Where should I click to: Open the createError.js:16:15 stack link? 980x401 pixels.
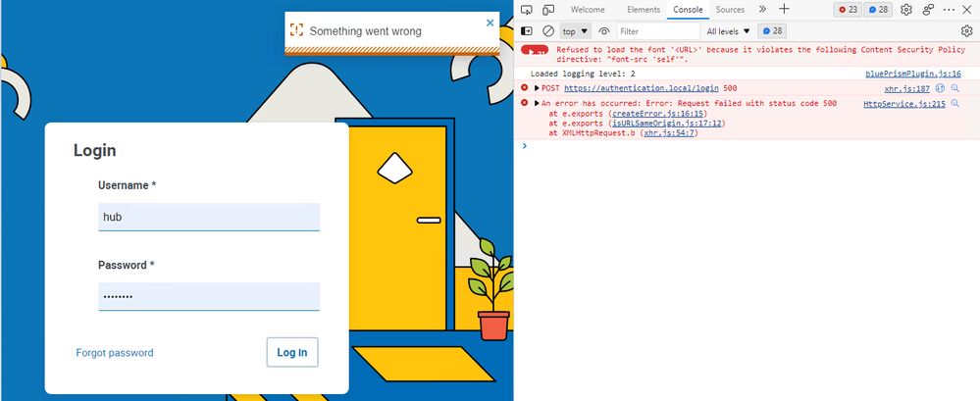(659, 114)
